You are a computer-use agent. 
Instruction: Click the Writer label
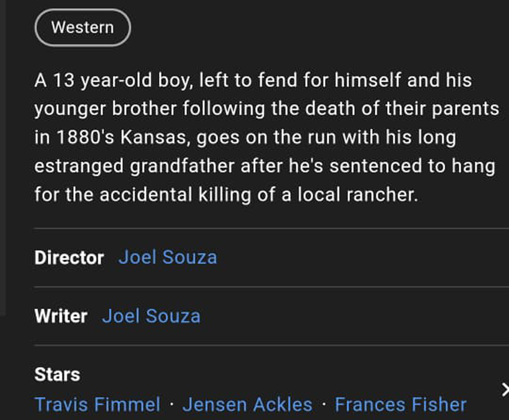(x=60, y=316)
